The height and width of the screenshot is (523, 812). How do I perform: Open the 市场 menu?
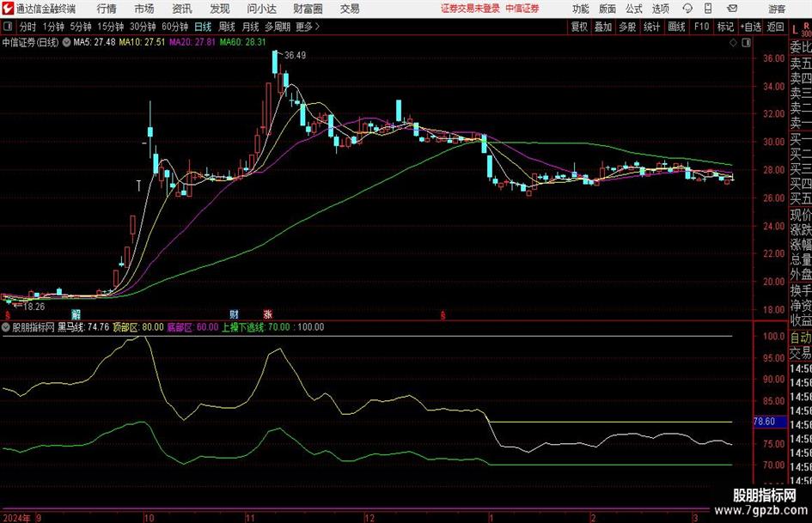[144, 9]
